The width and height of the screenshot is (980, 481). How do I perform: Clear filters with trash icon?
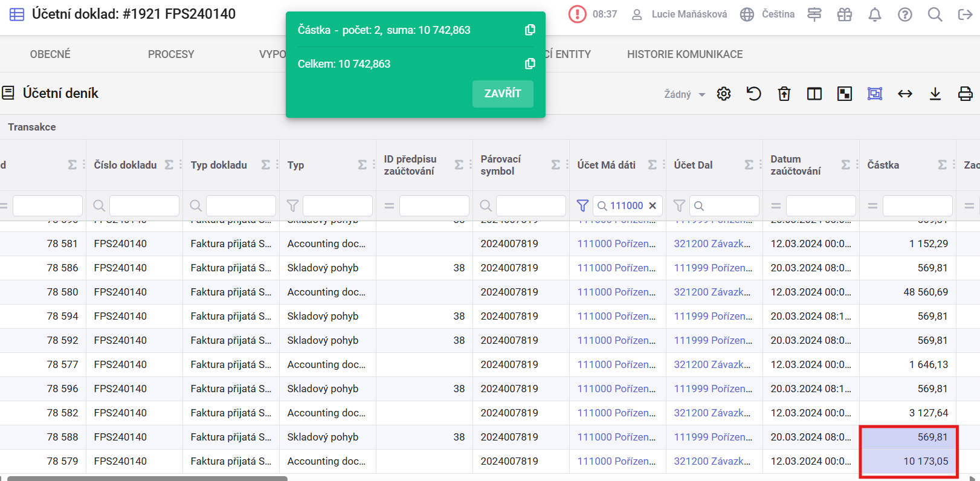pos(784,94)
